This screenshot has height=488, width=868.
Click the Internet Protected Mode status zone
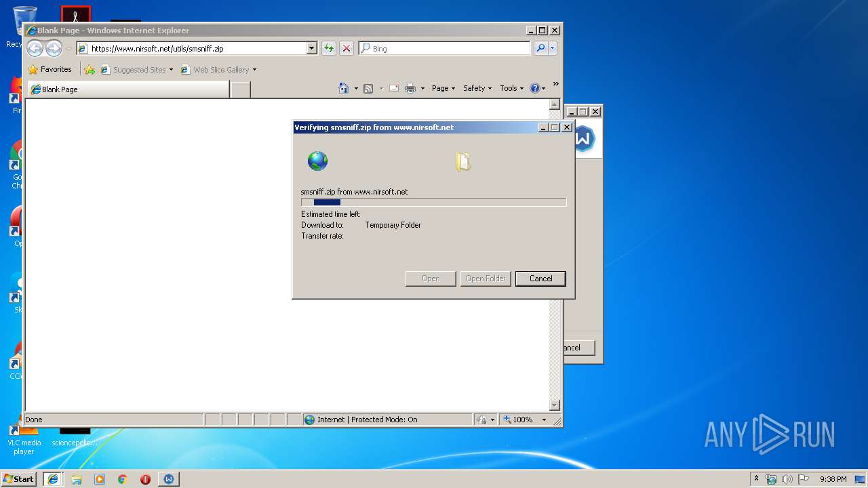click(387, 420)
